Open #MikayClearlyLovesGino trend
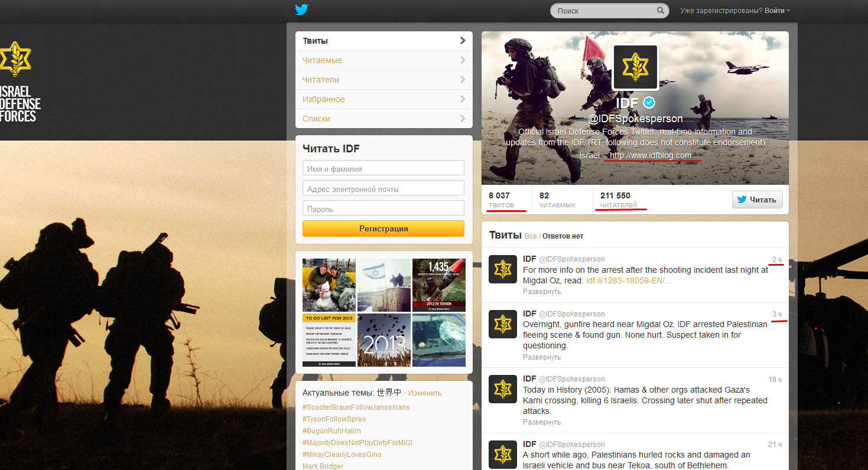 click(342, 455)
